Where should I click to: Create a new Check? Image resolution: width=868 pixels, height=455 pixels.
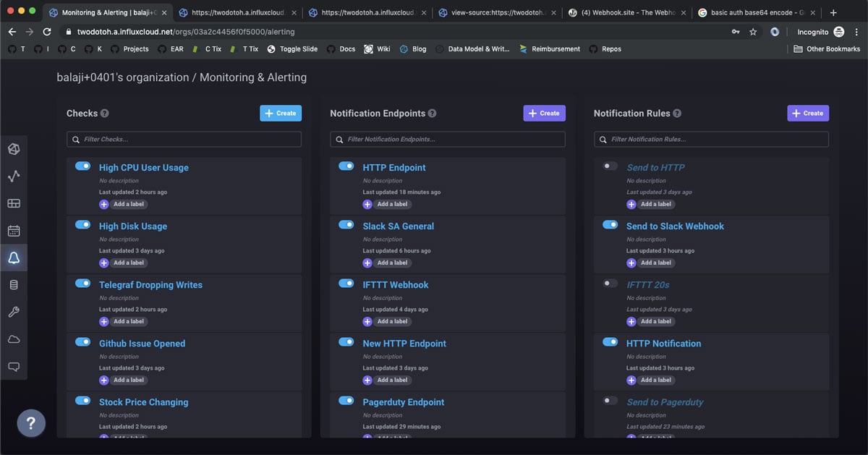(281, 113)
